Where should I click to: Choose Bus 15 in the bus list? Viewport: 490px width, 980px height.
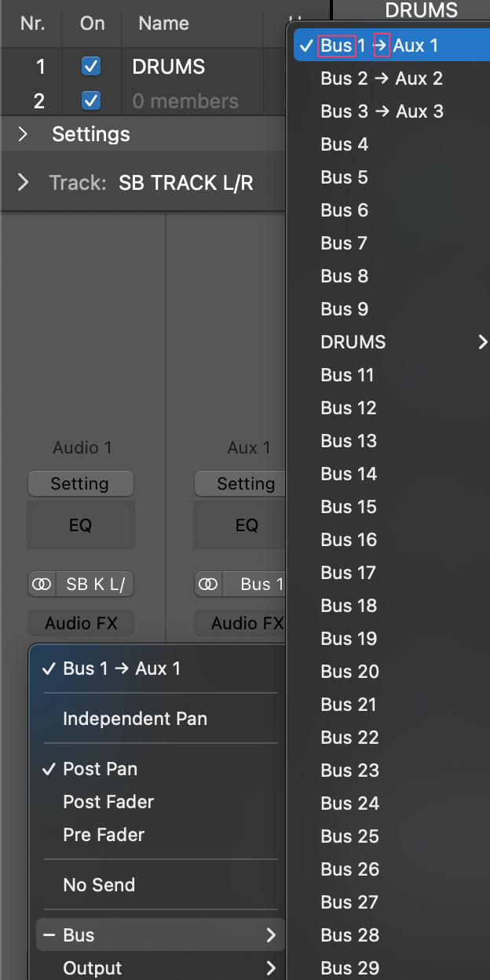(349, 507)
